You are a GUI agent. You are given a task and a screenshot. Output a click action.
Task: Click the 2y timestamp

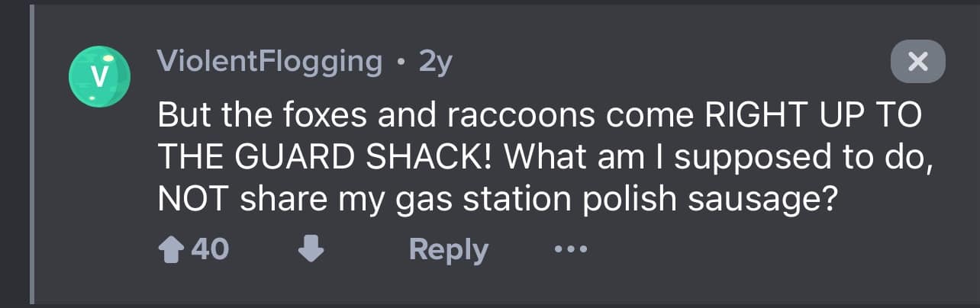coord(436,61)
